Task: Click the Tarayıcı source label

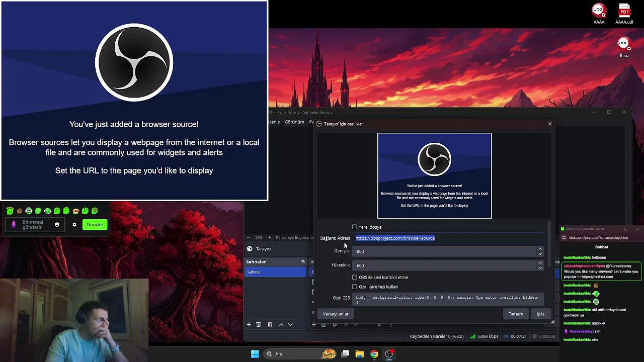Action: pos(263,249)
